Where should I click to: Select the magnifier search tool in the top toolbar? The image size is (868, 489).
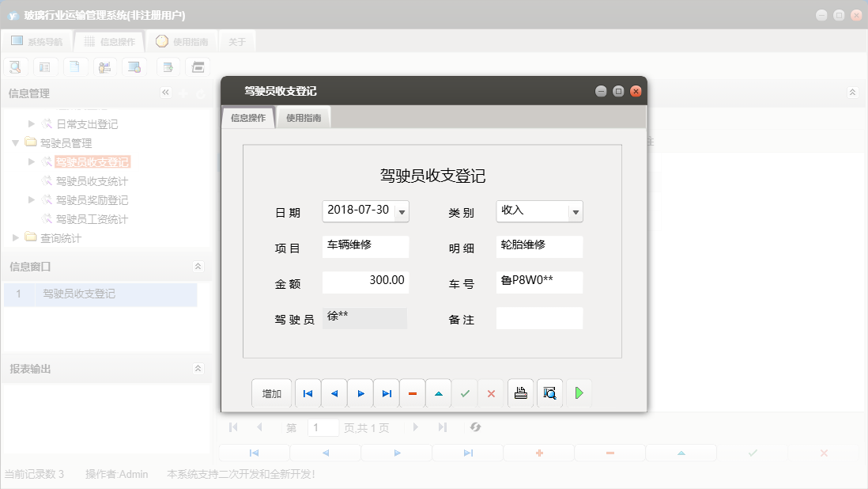click(x=15, y=66)
